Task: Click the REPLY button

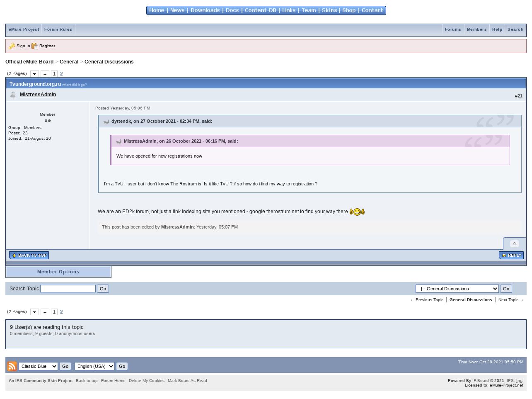Action: 511,255
